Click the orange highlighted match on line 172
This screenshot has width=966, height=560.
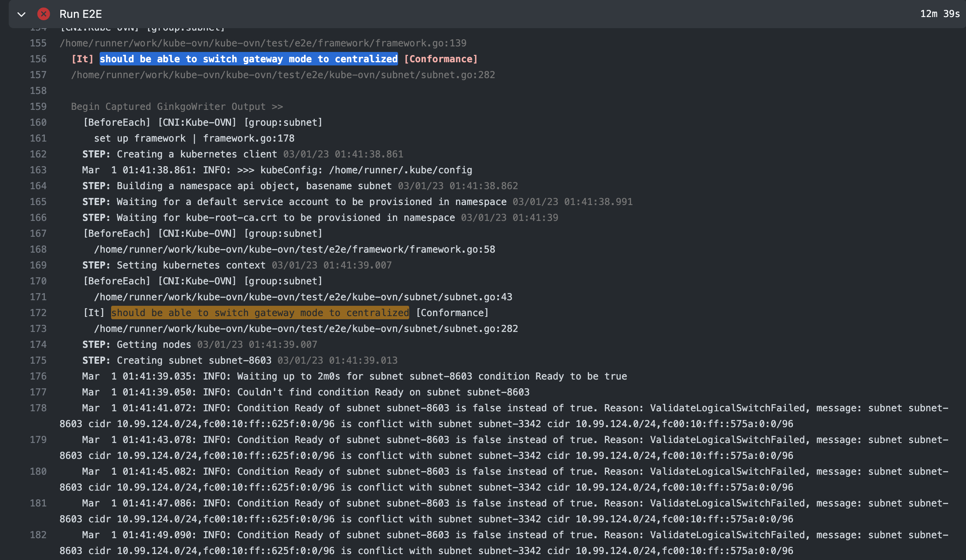click(x=260, y=313)
